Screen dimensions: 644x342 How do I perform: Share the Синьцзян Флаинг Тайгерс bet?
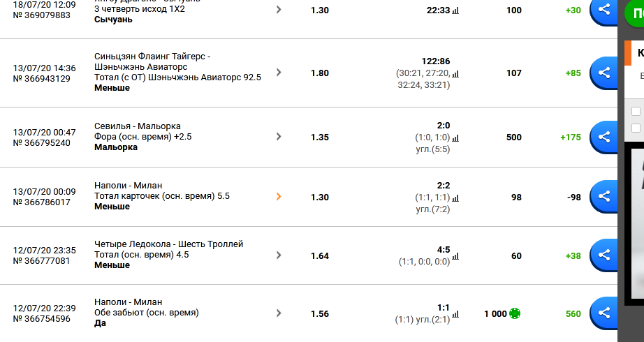pyautogui.click(x=603, y=73)
